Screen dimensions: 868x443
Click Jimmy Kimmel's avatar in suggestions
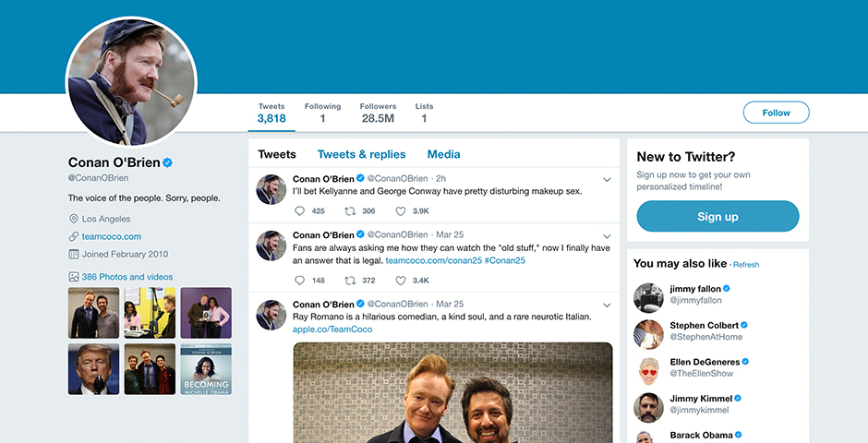(x=648, y=408)
